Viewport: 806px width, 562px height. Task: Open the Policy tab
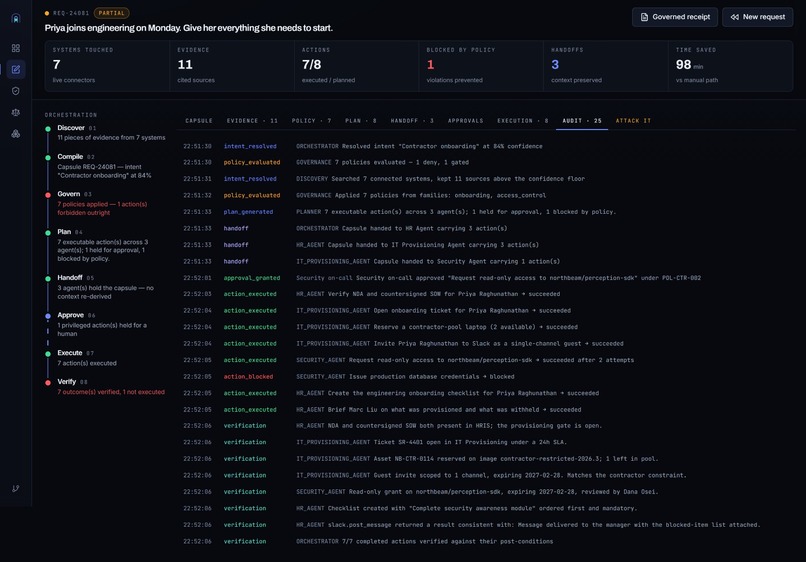[x=312, y=121]
